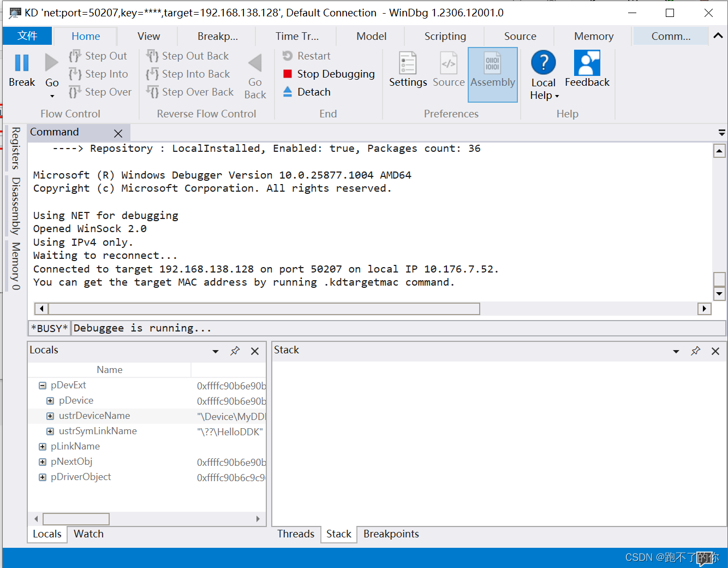Click the Name column header in Locals
This screenshot has height=568, width=728.
[x=109, y=370]
